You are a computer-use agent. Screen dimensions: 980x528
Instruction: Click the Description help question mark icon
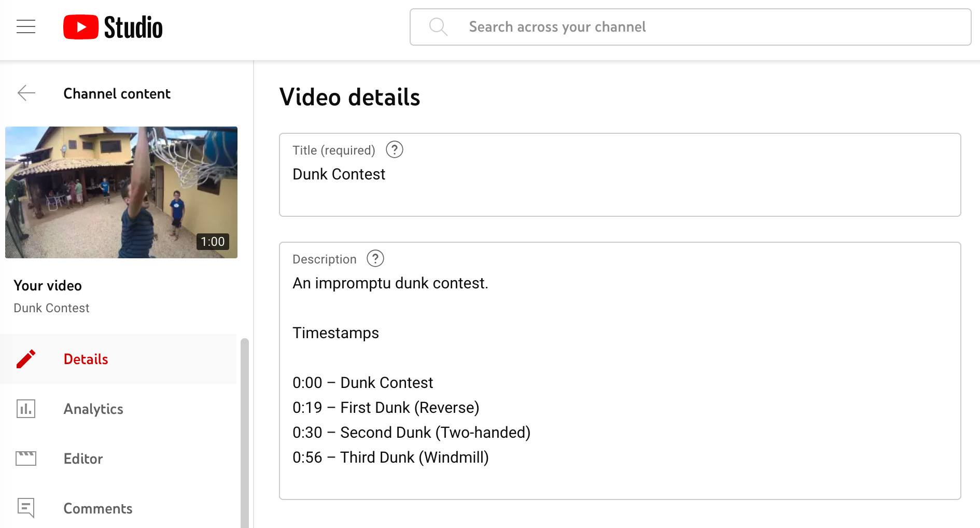coord(375,258)
